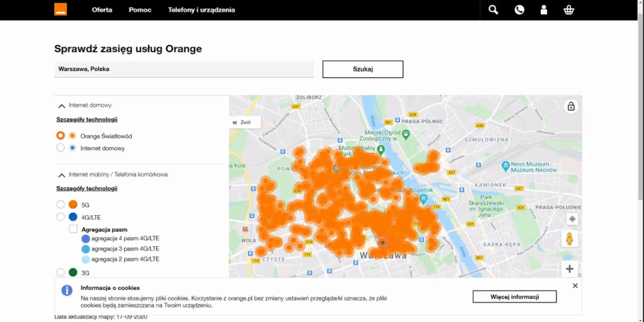The image size is (644, 322).
Task: Open the search magnifier icon
Action: (493, 10)
